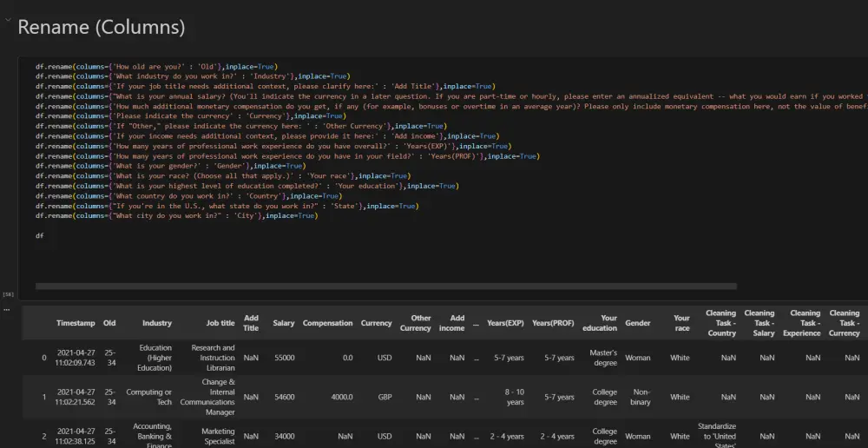868x448 pixels.
Task: Place cursor on the 'Gender' rename line
Action: pyautogui.click(x=170, y=166)
